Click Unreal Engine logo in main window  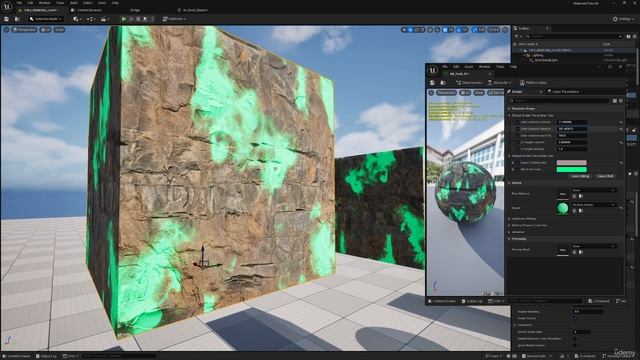point(7,6)
